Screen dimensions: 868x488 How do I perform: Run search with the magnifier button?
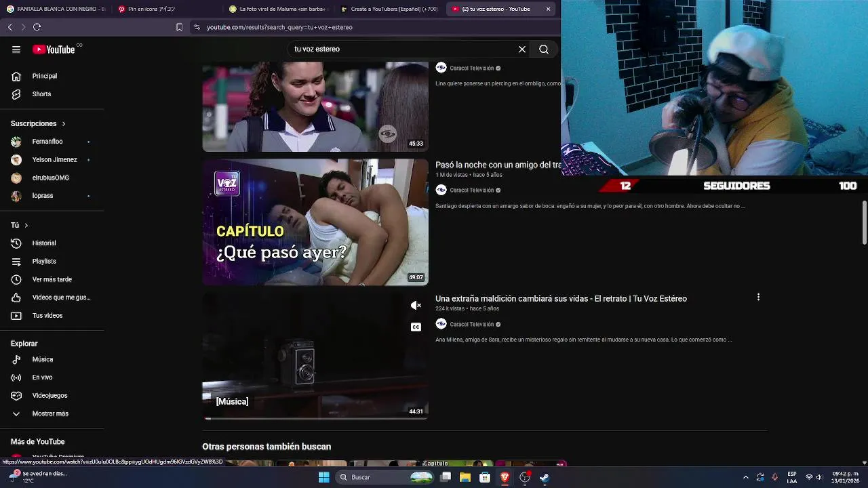(544, 49)
